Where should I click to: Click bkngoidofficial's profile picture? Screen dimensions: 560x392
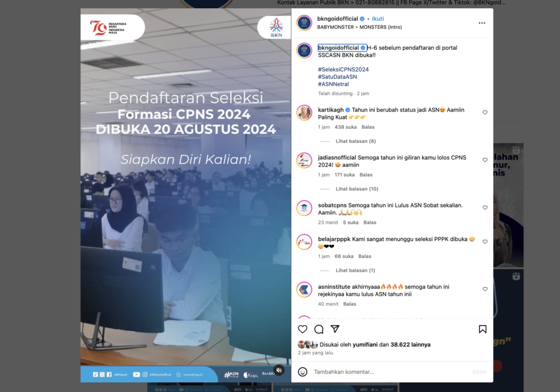[304, 22]
